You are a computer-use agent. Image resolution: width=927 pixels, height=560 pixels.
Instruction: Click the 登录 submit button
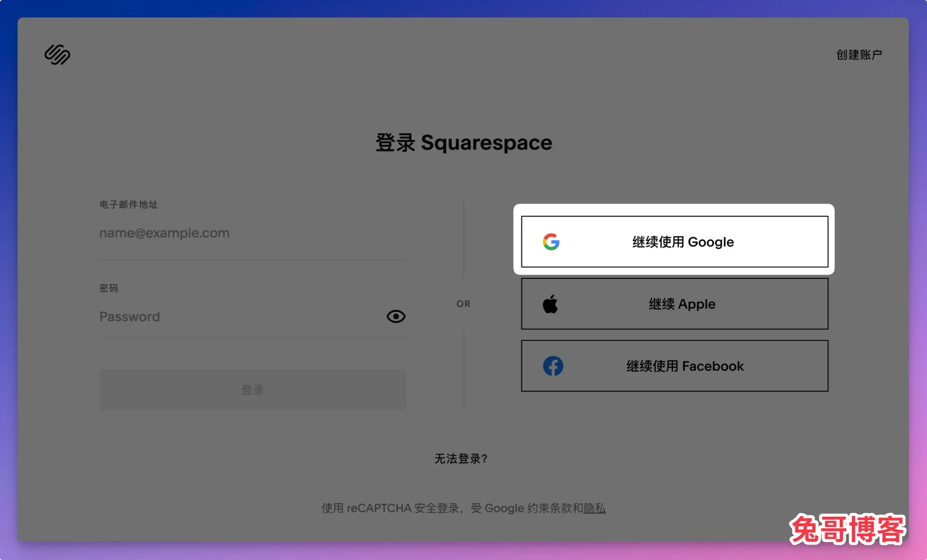tap(252, 390)
